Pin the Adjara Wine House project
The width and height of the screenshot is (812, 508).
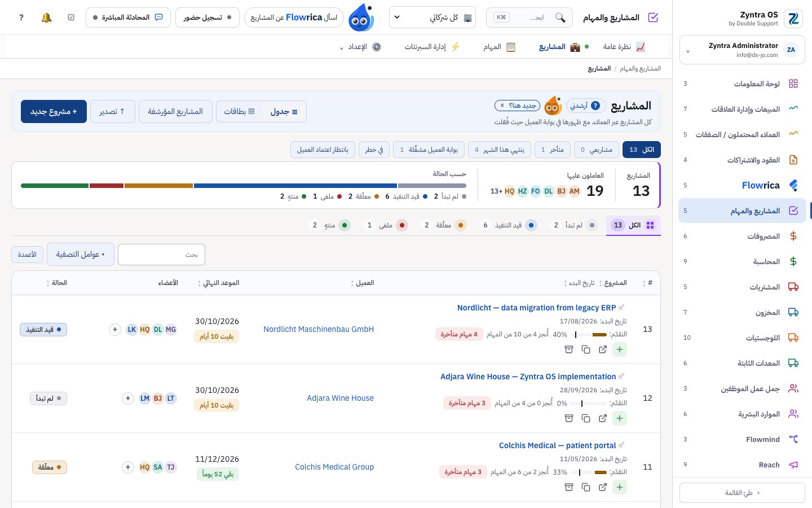(621, 376)
